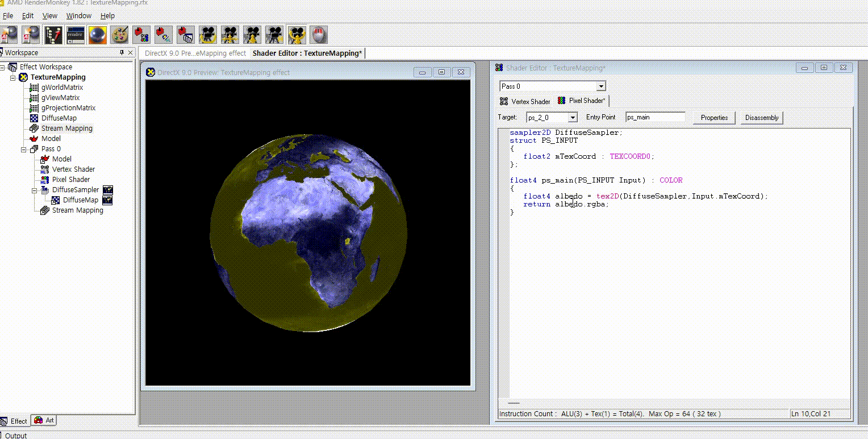Click earth thumbnail beside DiffuseSampler
This screenshot has width=868, height=439.
[x=107, y=190]
